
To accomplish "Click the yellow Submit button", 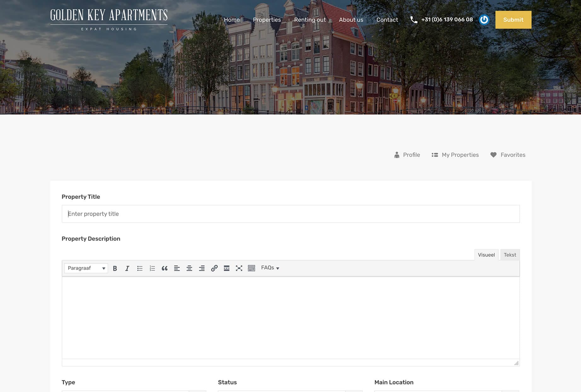I will [513, 20].
